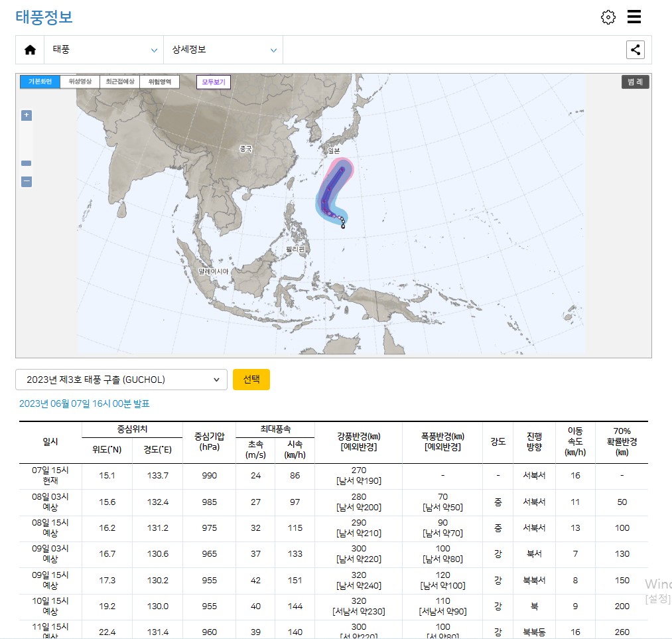
Task: Select the 기본화면 map tab
Action: coord(40,82)
